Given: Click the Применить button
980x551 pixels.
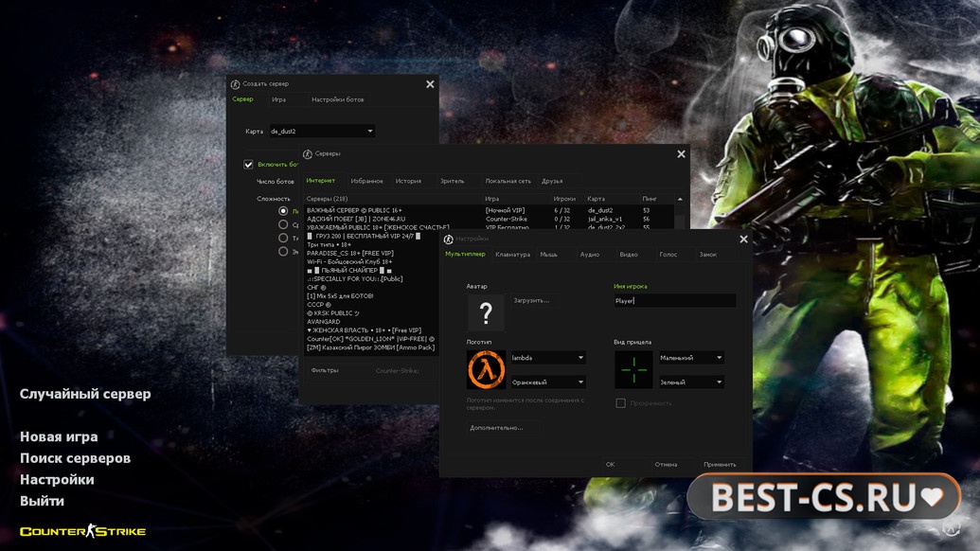Looking at the screenshot, I should 720,464.
